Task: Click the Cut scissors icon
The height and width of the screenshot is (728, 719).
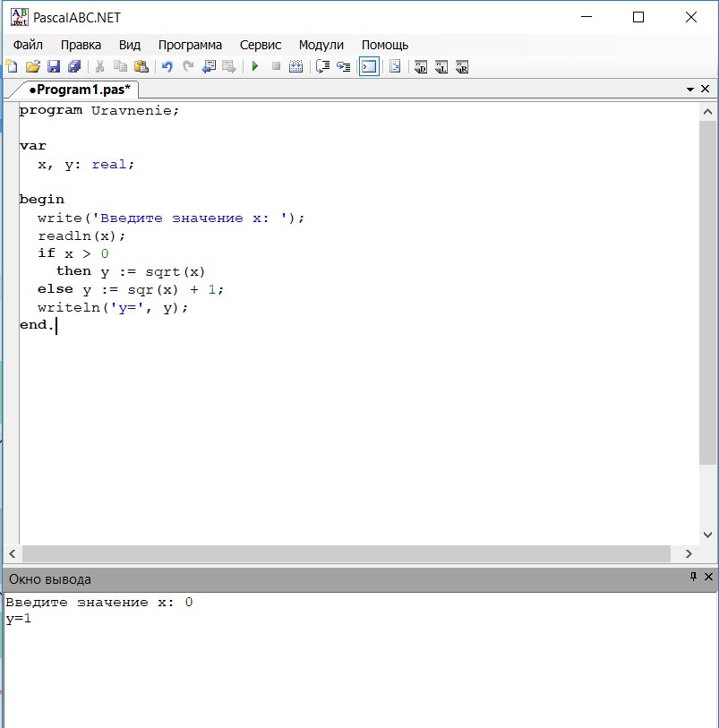Action: coord(99,66)
